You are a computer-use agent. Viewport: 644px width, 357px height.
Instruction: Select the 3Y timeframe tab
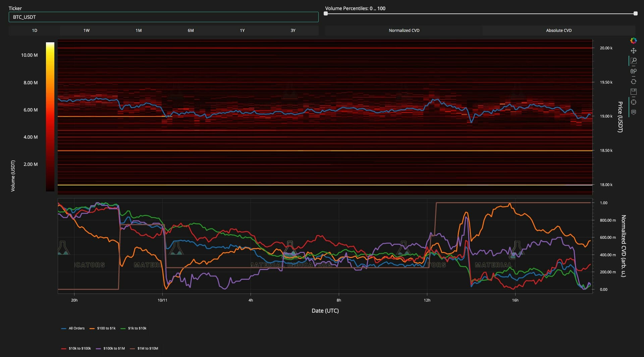click(293, 31)
